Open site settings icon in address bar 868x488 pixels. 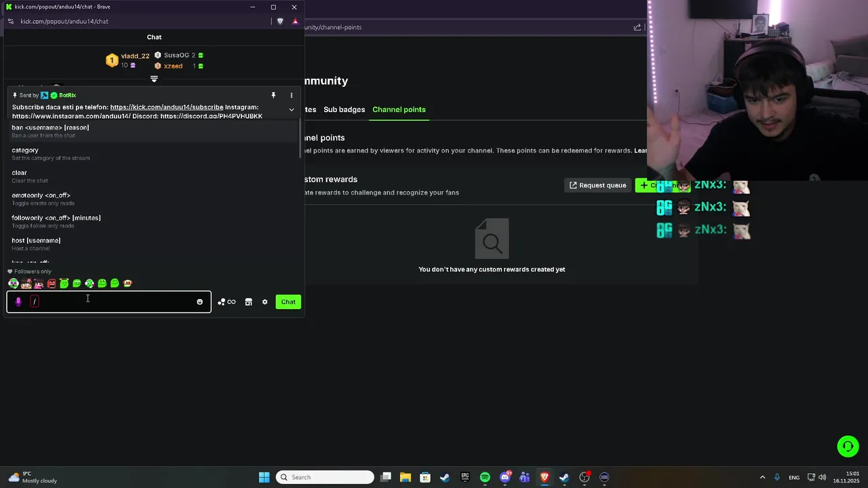point(10,21)
